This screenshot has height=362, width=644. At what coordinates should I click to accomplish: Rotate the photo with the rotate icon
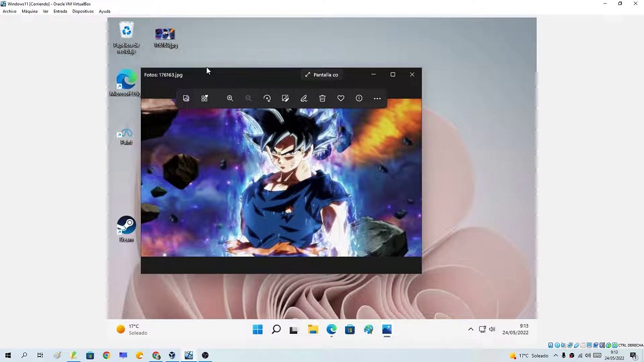click(267, 99)
